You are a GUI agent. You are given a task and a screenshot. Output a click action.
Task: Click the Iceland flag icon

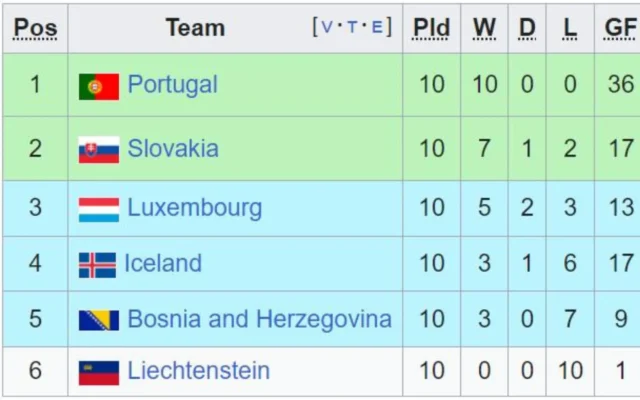(x=97, y=265)
